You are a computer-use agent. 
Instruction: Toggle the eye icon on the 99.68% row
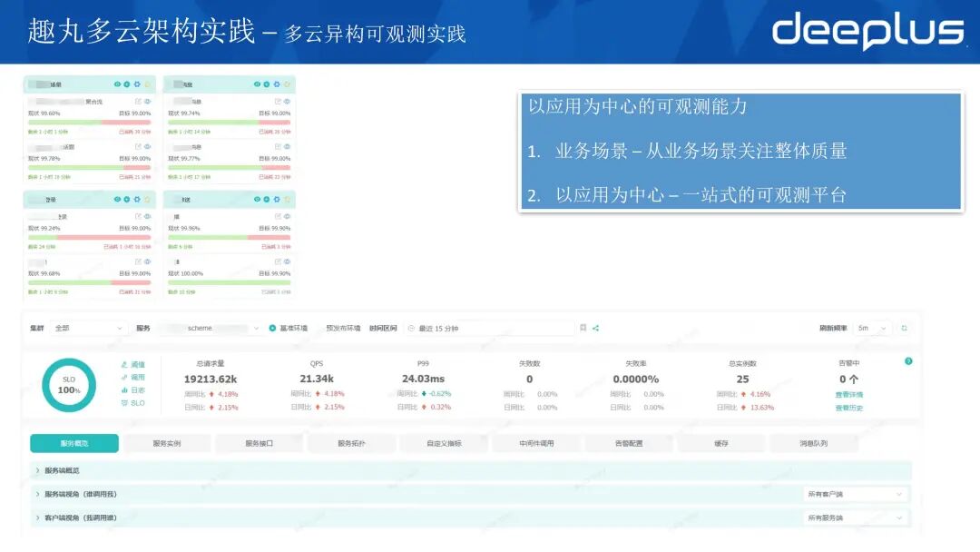[148, 262]
